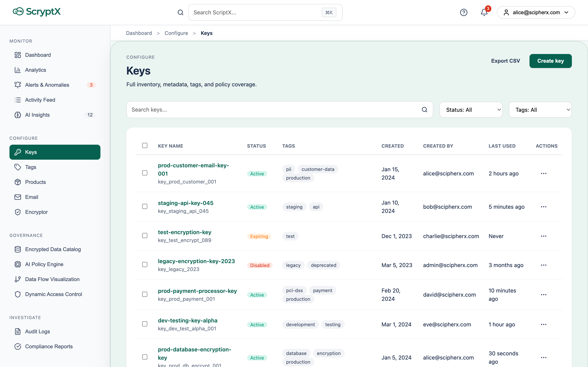This screenshot has height=367, width=588.
Task: Open actions menu for dev-testing-key-alpha
Action: click(544, 324)
